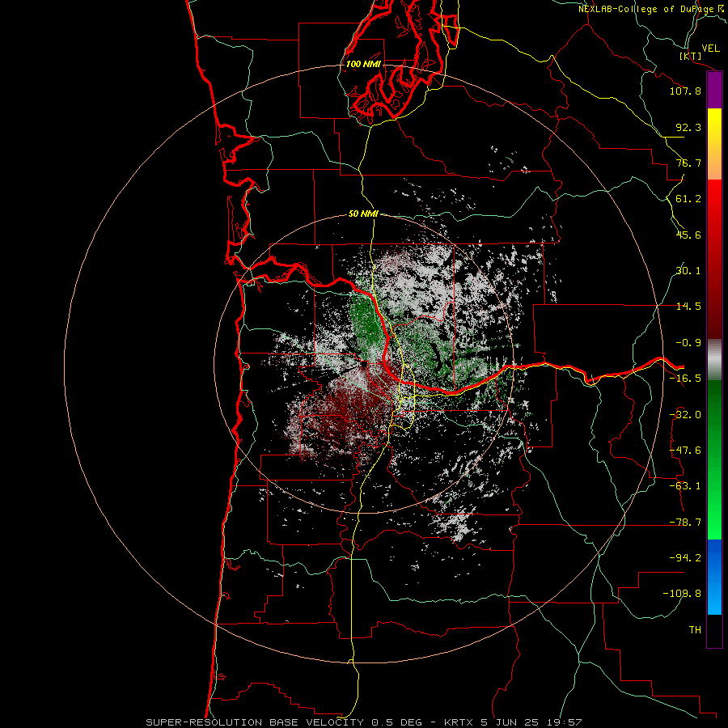Select the 92.3 scale value
This screenshot has height=728, width=728.
point(688,127)
